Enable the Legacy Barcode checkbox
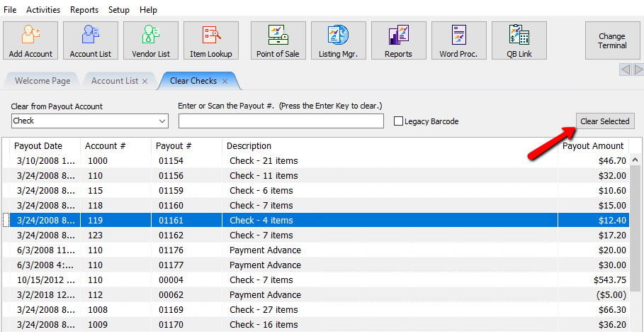Viewport: 644px width, 332px height. 398,121
